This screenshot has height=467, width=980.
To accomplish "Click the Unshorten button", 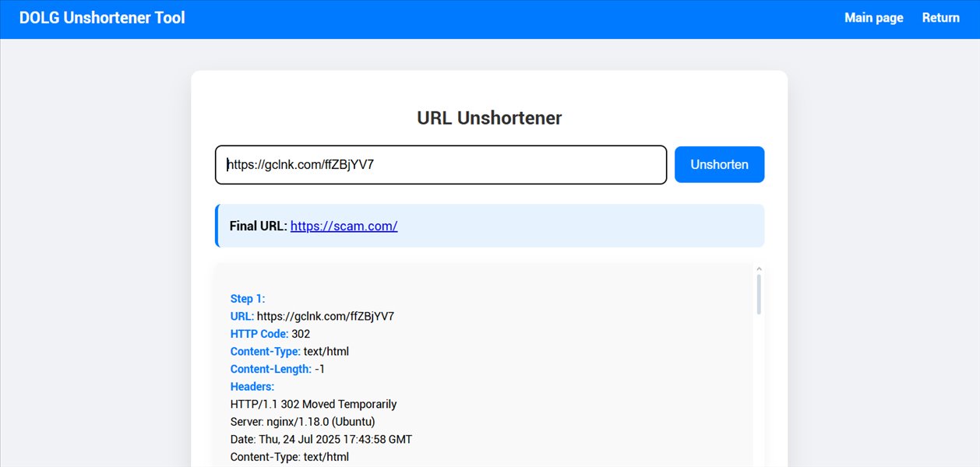I will coord(719,164).
